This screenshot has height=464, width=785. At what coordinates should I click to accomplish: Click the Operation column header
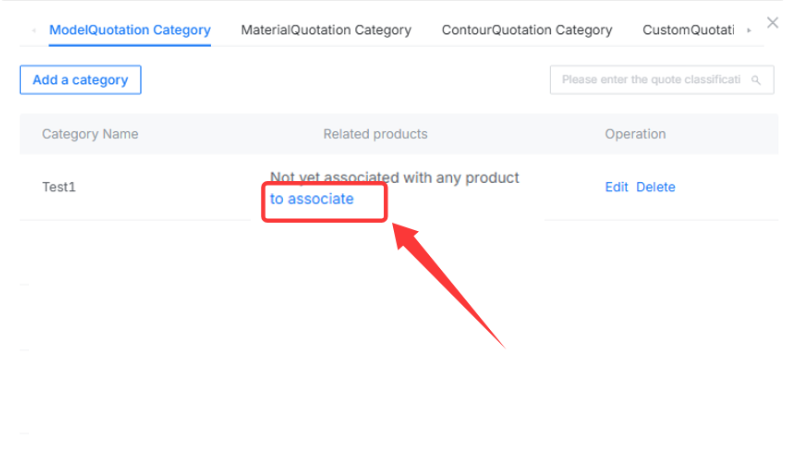(x=635, y=134)
